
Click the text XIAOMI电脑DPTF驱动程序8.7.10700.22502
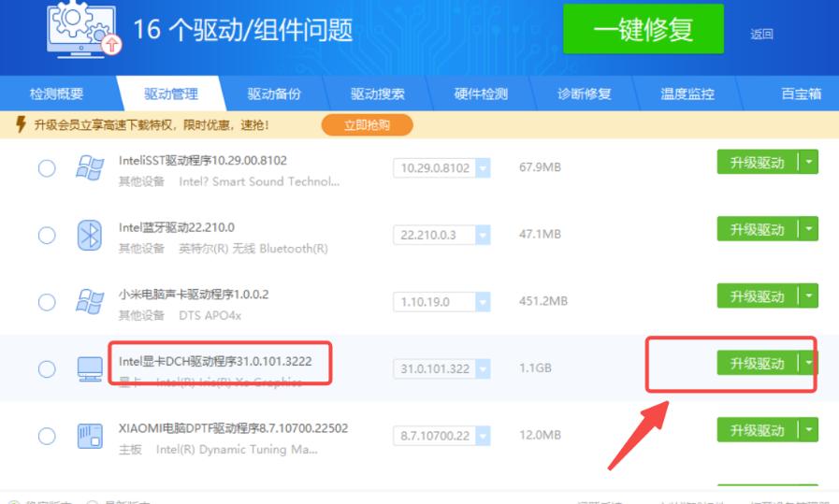pos(233,428)
